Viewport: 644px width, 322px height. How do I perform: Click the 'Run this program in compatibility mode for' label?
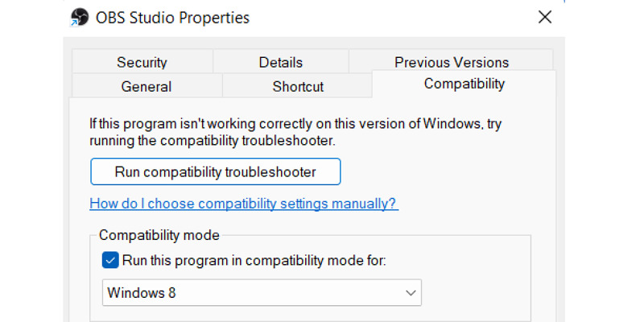(x=254, y=260)
